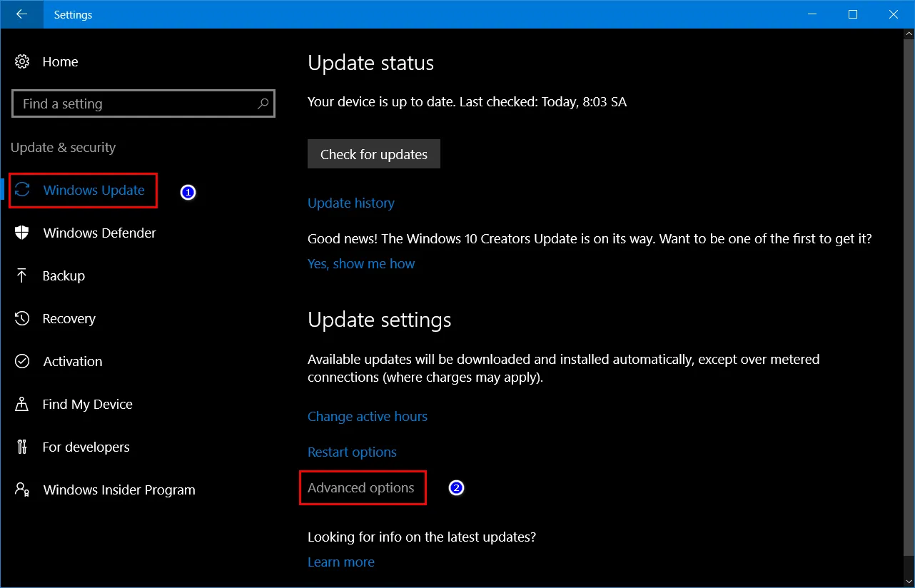Click the back arrow in title bar
This screenshot has height=588, width=915.
tap(21, 14)
